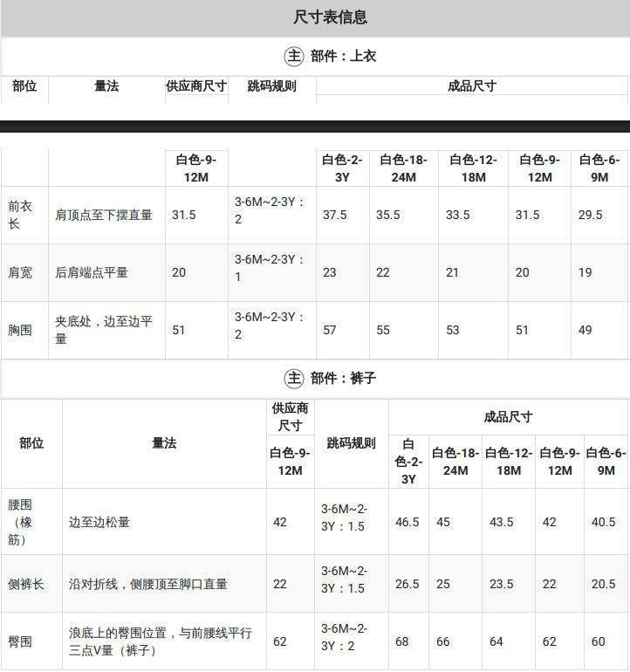This screenshot has height=672, width=630.
Task: Click the 部件:裤子 section heading
Action: point(343,379)
